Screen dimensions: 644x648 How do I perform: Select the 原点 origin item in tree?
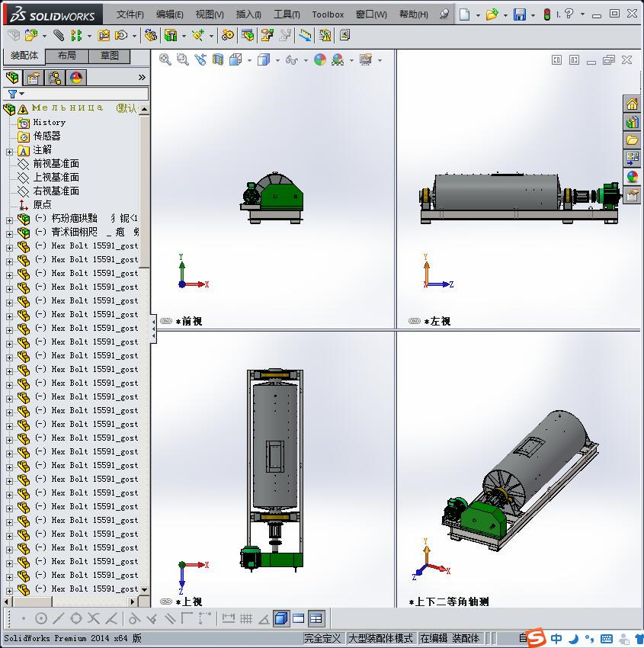click(x=42, y=204)
